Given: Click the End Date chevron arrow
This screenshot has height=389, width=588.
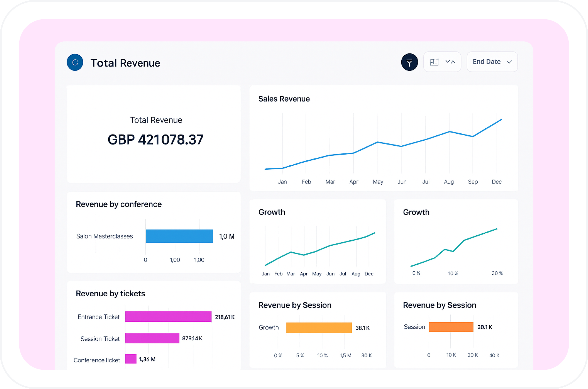Looking at the screenshot, I should (509, 62).
